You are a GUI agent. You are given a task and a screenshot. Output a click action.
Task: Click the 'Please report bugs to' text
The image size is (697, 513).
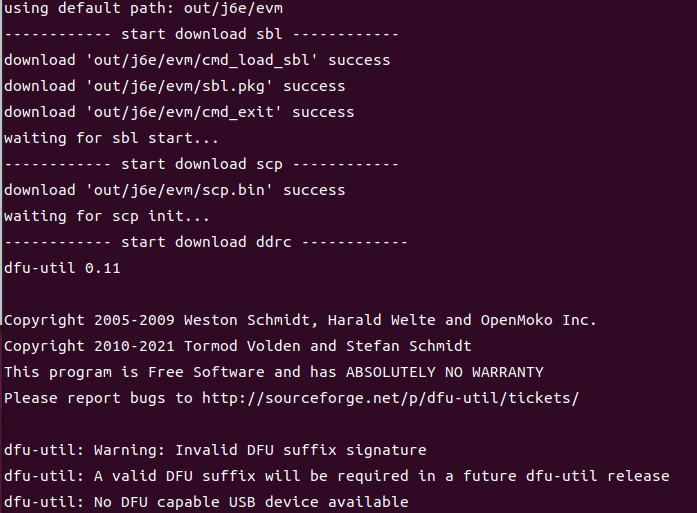coord(98,397)
